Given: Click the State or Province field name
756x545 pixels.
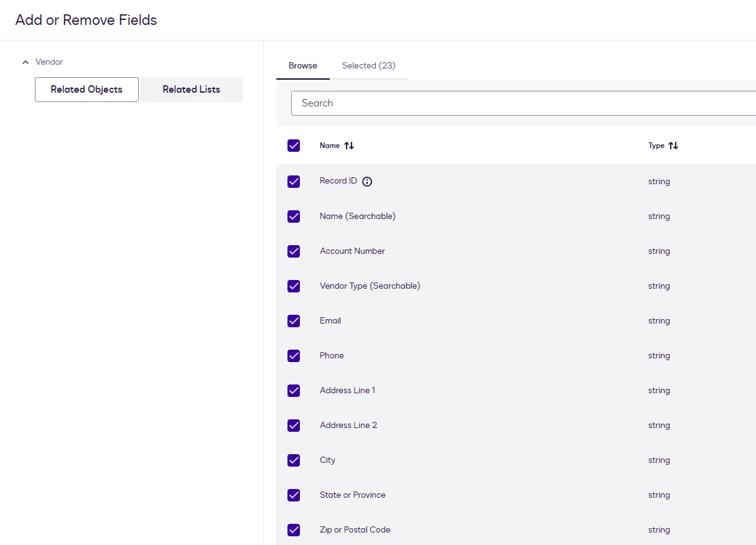Looking at the screenshot, I should point(353,495).
